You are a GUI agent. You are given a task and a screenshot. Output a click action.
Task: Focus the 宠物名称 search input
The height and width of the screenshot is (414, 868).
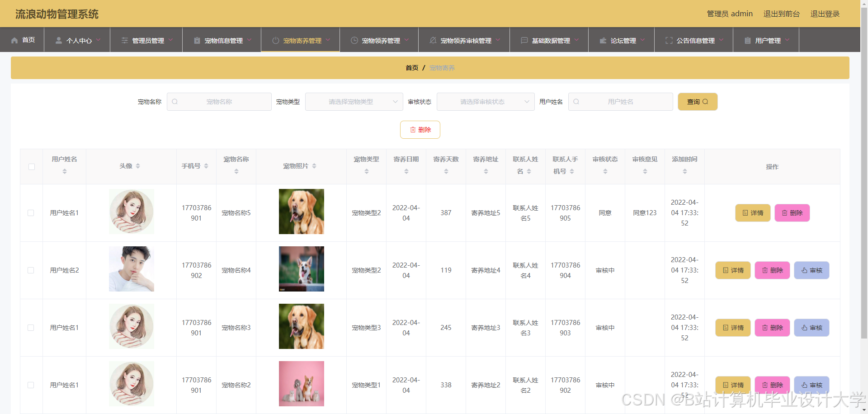(x=219, y=102)
